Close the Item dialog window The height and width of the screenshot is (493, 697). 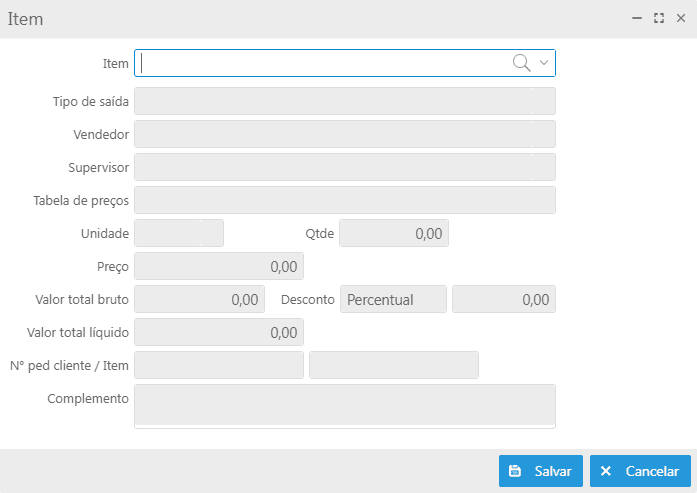681,18
